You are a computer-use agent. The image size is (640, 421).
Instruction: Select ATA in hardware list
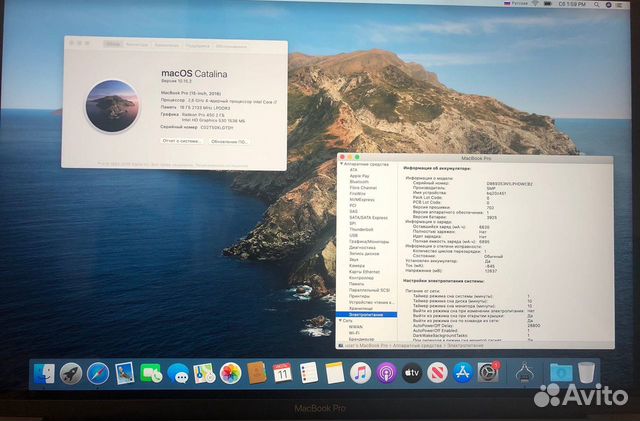353,169
